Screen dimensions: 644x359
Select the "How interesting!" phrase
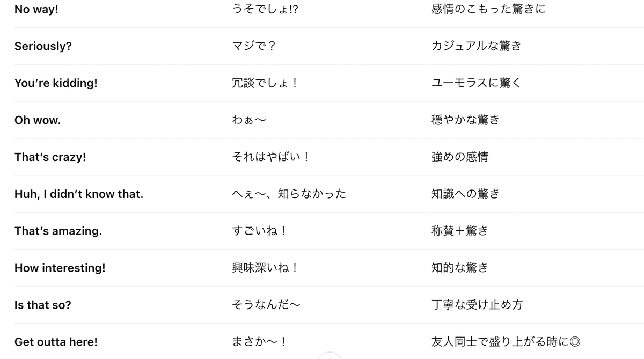point(60,268)
